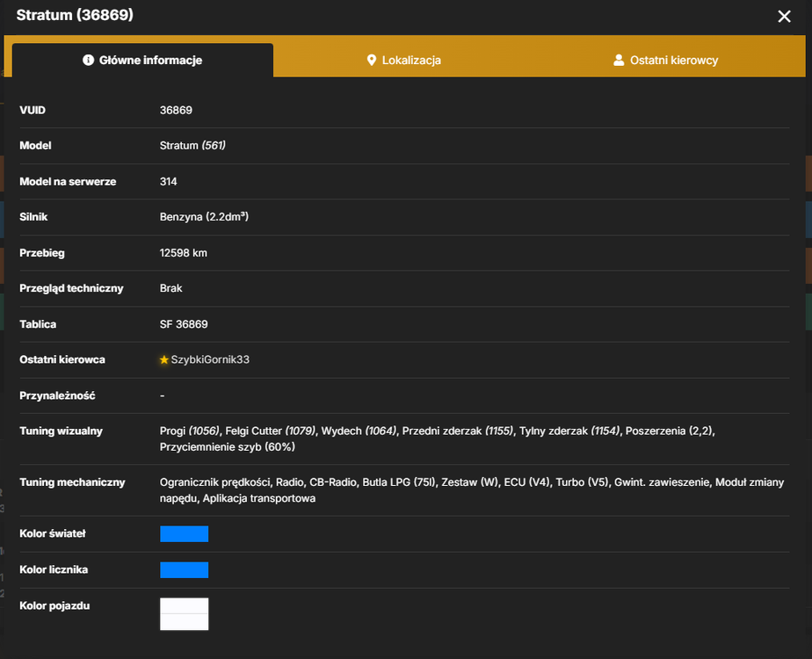Click the Kolor świateł label
The width and height of the screenshot is (812, 659).
click(53, 533)
